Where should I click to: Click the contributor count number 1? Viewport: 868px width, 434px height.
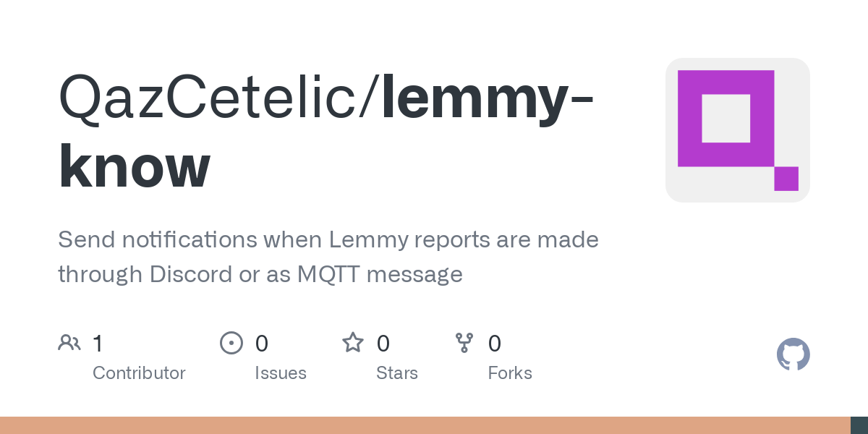(98, 343)
